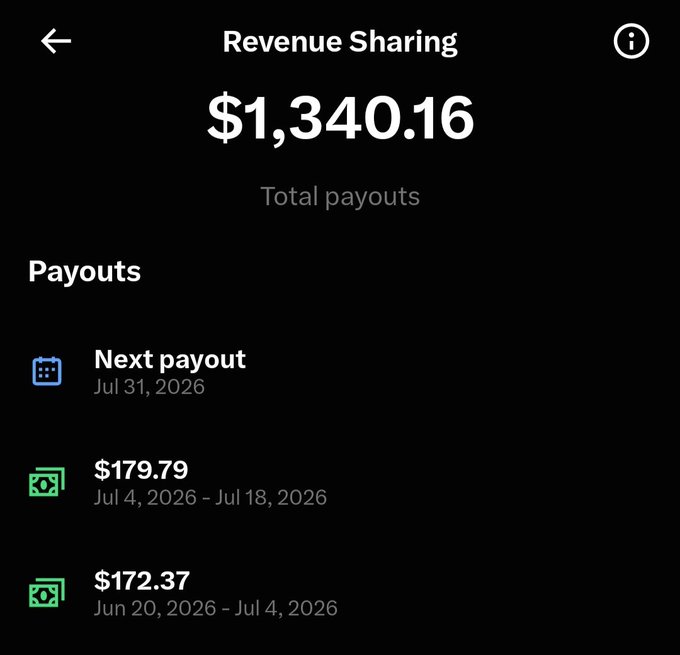Screen dimensions: 680x655
Task: Open the Next payout entry
Action: [x=340, y=372]
